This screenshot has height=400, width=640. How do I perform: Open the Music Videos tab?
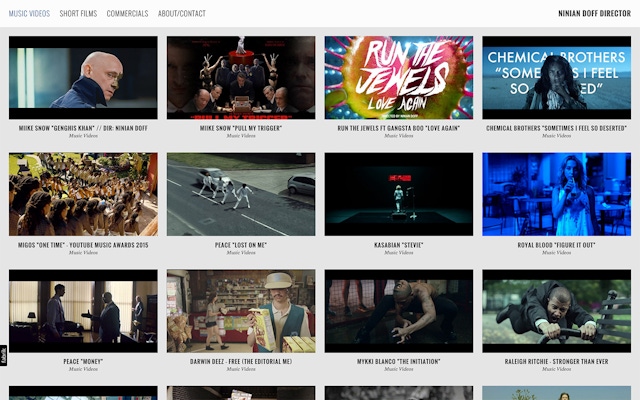[29, 14]
